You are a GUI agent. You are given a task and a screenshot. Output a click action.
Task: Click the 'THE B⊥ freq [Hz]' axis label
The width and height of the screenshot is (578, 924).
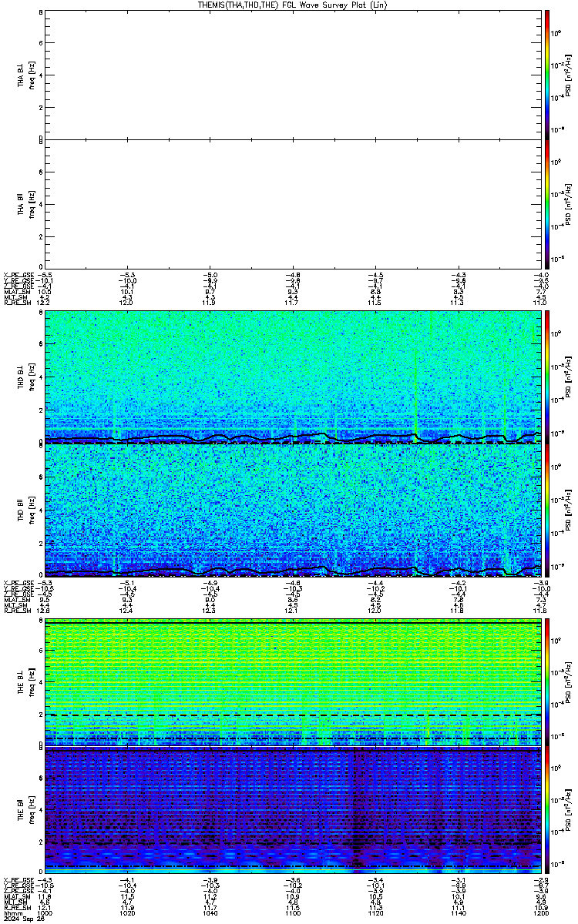coord(25,682)
